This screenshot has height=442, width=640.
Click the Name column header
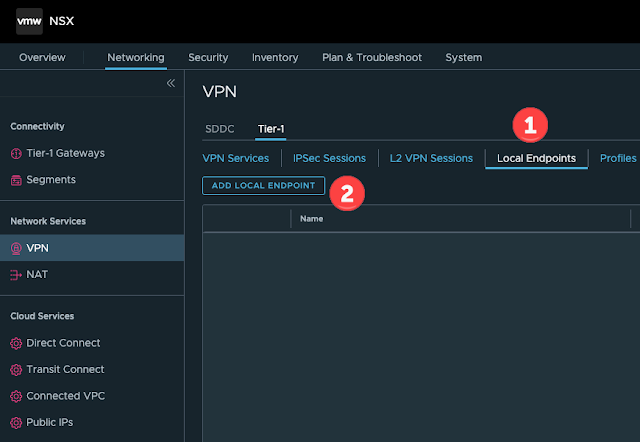click(311, 219)
